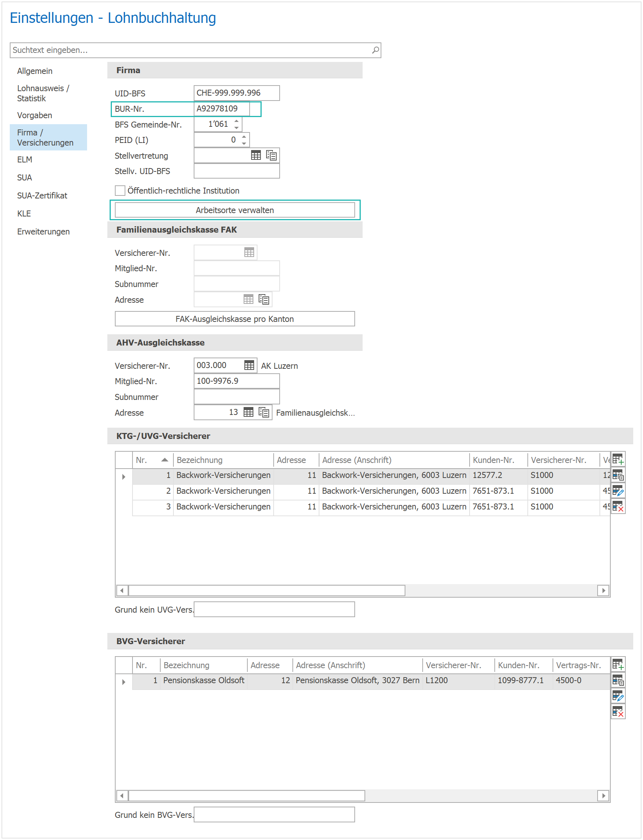The height and width of the screenshot is (840, 643).
Task: Open FAK Adresse lookup table icon
Action: (x=248, y=299)
